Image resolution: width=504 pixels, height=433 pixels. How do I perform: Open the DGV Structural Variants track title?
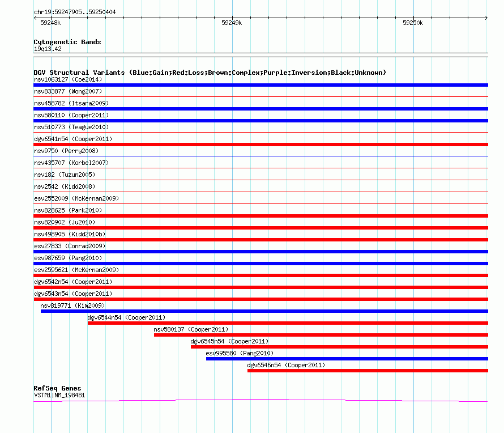210,73
